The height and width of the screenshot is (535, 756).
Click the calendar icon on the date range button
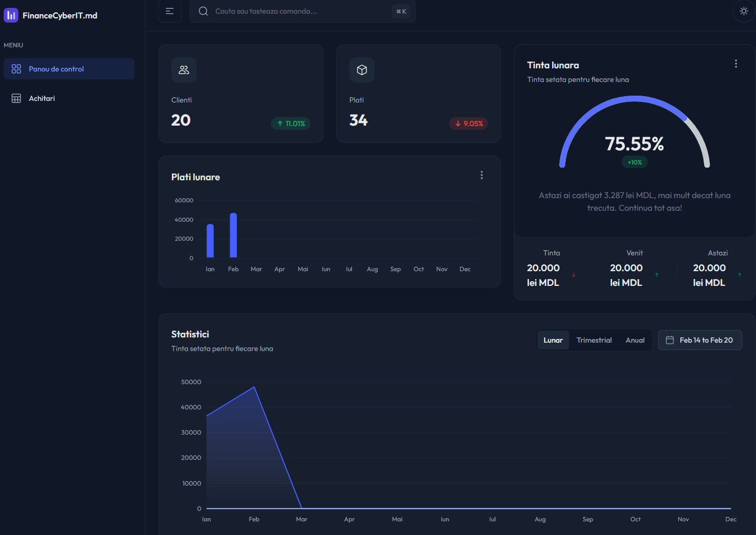[670, 339]
